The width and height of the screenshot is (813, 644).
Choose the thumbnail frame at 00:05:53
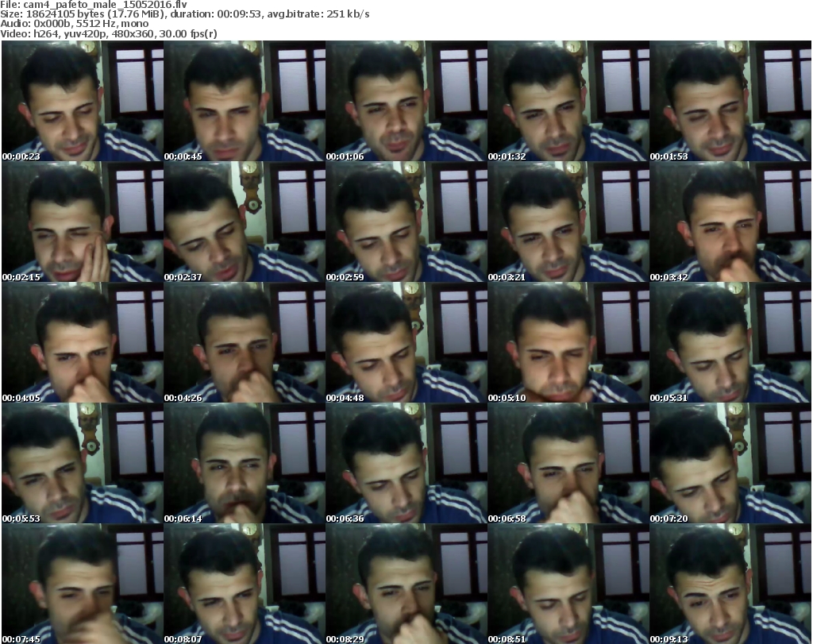tap(83, 464)
